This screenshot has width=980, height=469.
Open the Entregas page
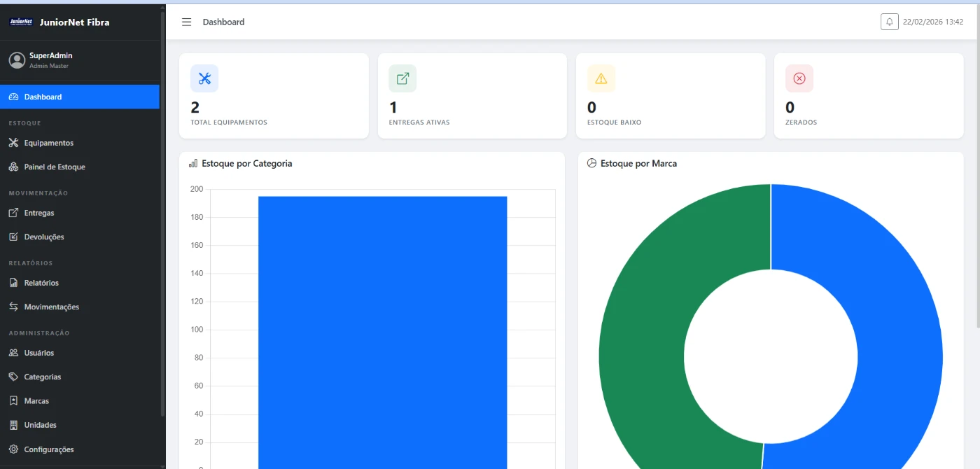(38, 213)
